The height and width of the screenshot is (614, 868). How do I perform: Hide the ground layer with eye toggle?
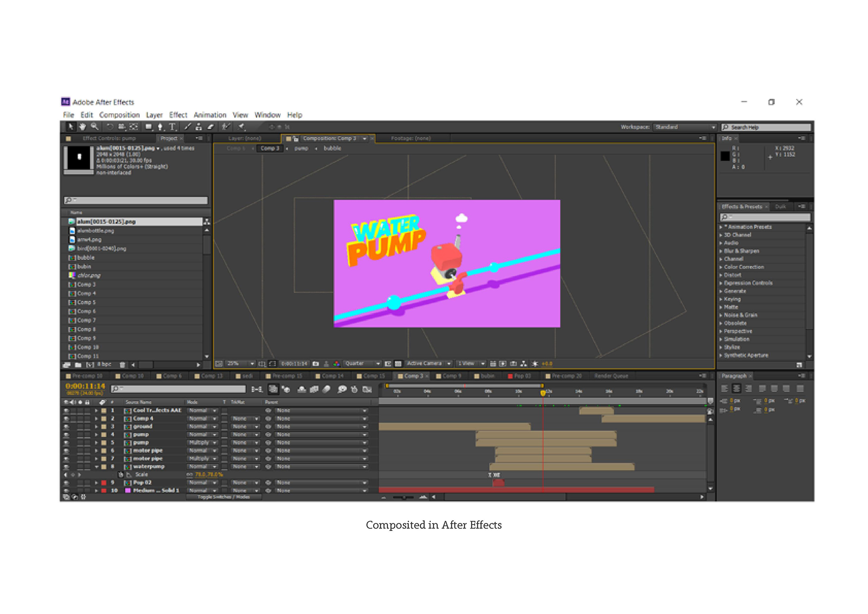(x=66, y=426)
